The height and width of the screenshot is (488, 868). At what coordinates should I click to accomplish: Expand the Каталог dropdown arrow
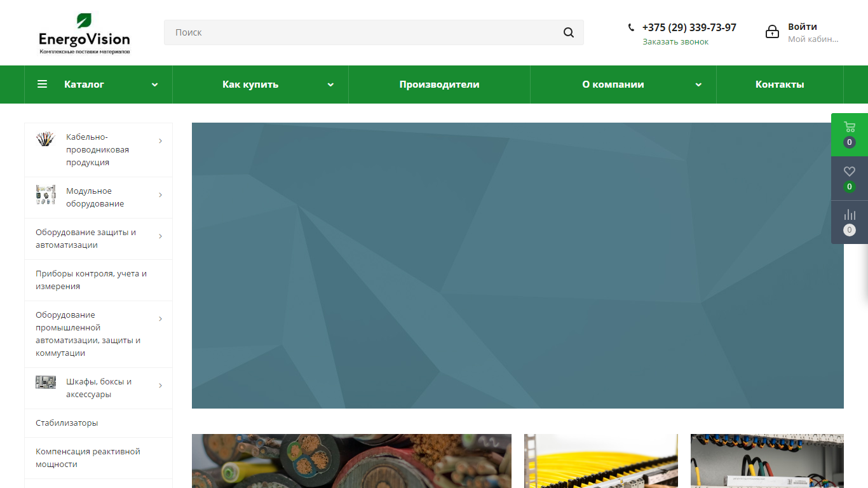(x=154, y=85)
